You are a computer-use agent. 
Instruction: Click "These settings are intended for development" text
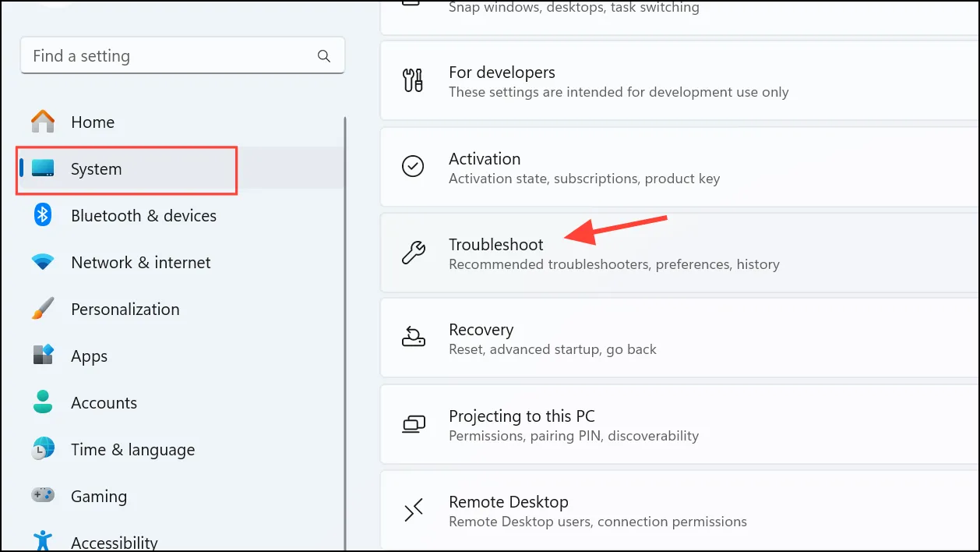(x=619, y=93)
